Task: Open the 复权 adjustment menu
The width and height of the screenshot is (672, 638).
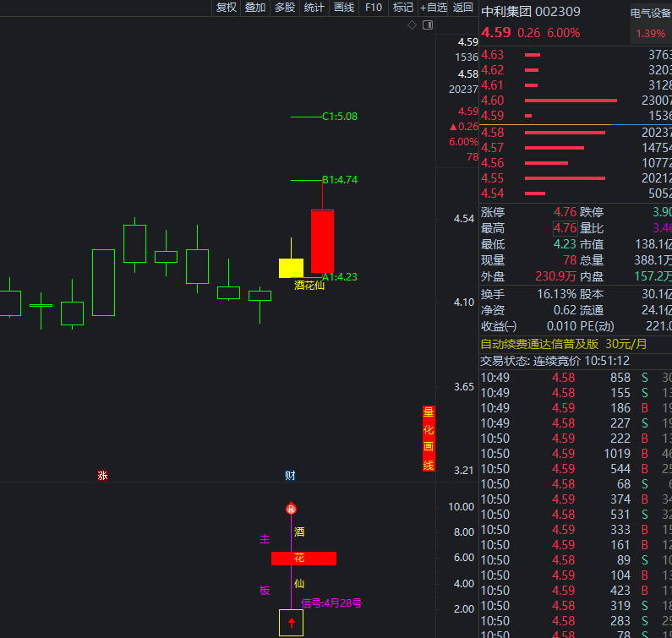Action: pos(227,8)
